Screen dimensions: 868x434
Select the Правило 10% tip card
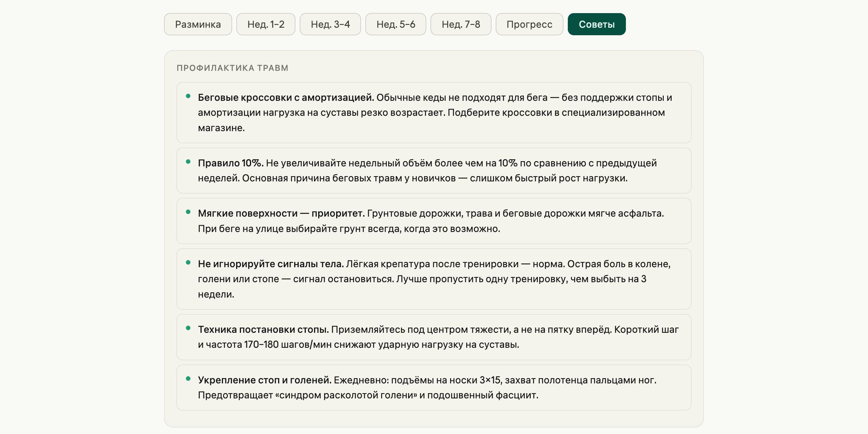click(x=434, y=171)
